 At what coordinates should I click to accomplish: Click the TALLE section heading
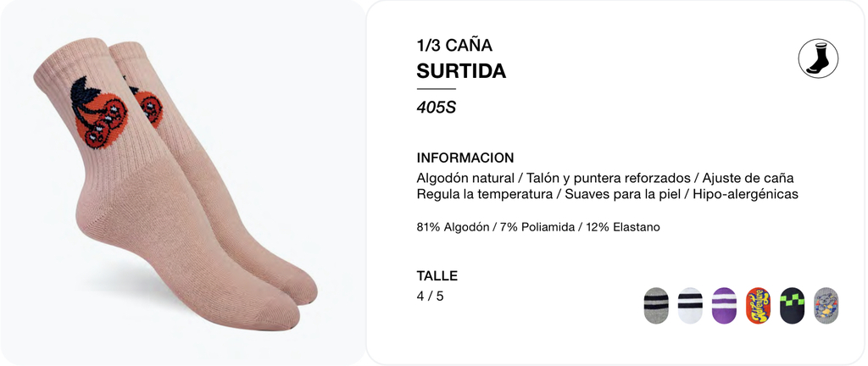click(x=437, y=275)
